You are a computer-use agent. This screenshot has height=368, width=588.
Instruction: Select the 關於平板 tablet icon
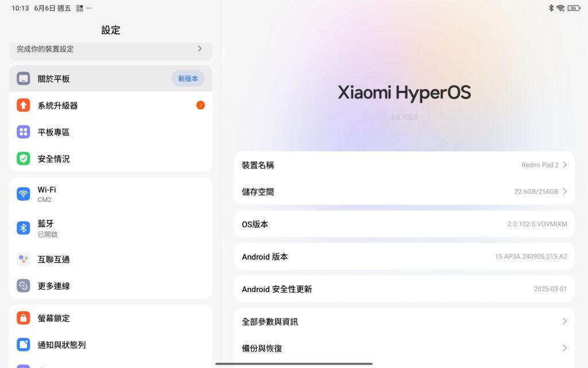coord(23,78)
